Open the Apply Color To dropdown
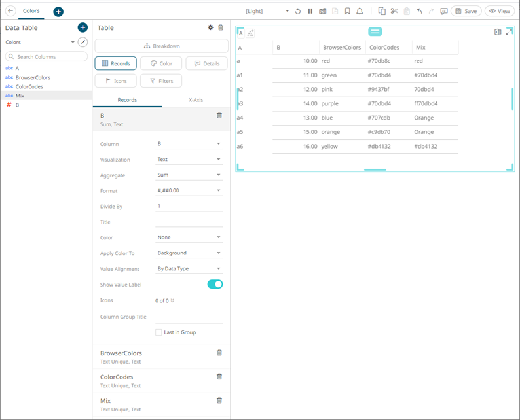 [189, 253]
